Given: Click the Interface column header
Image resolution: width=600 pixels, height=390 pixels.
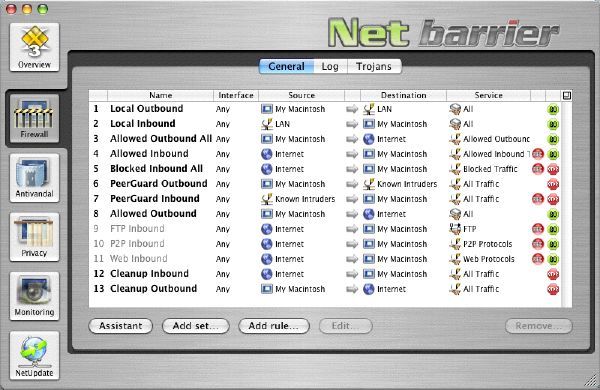Looking at the screenshot, I should click(x=236, y=95).
